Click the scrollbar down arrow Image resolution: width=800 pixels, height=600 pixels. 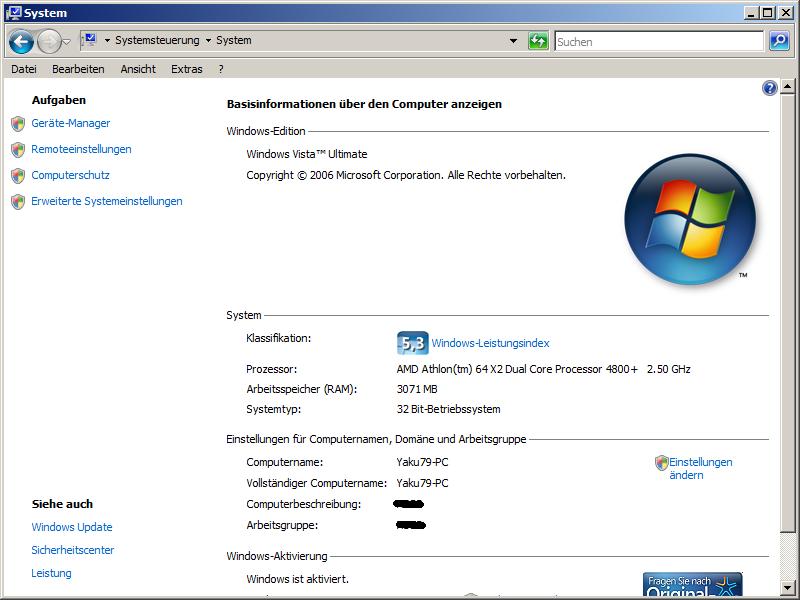tap(787, 588)
